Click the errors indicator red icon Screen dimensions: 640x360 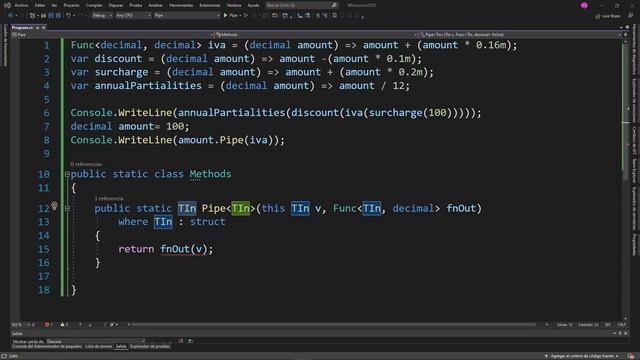point(48,325)
